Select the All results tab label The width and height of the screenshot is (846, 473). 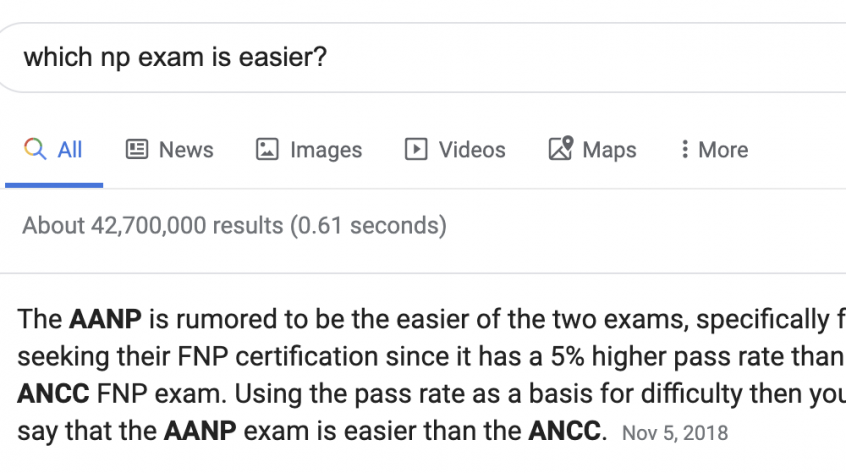point(70,149)
